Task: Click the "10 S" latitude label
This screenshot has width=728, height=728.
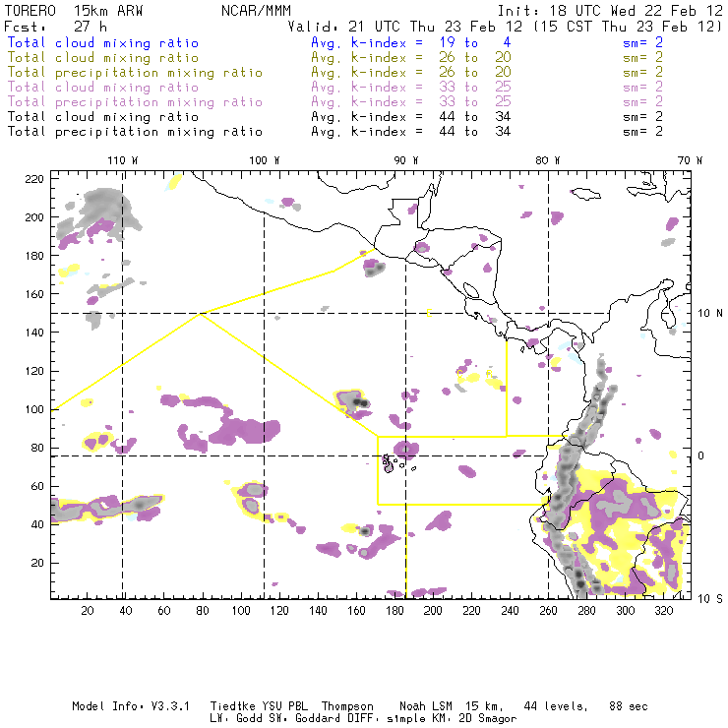Action: (710, 599)
